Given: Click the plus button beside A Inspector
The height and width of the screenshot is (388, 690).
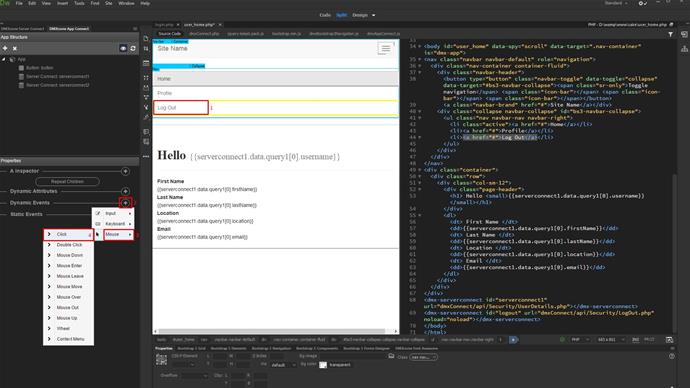Looking at the screenshot, I should 125,171.
